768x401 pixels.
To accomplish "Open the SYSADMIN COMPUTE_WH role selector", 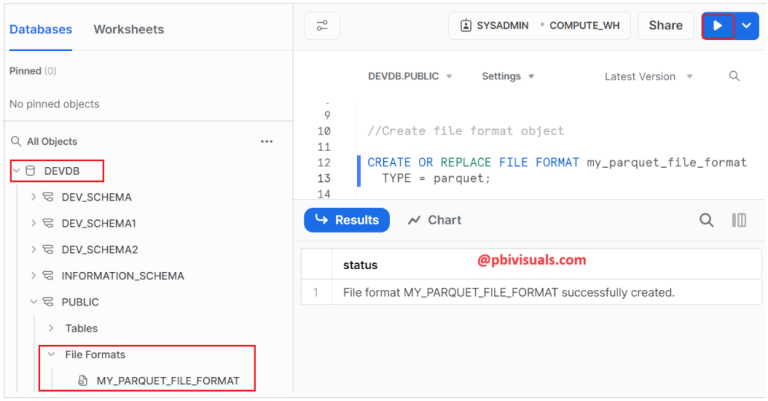I will 539,25.
